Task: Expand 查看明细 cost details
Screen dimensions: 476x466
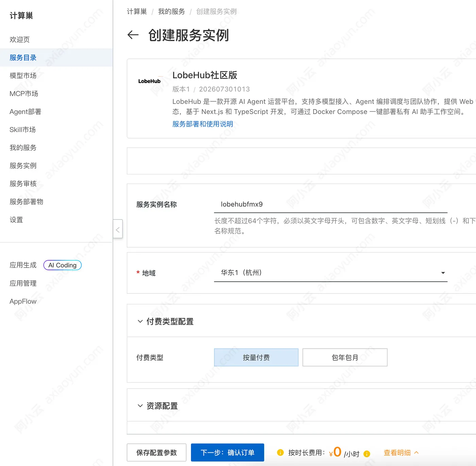Action: pos(401,453)
